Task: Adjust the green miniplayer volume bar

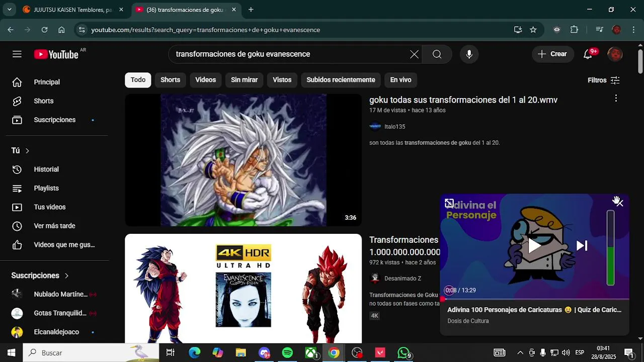Action: pyautogui.click(x=610, y=248)
